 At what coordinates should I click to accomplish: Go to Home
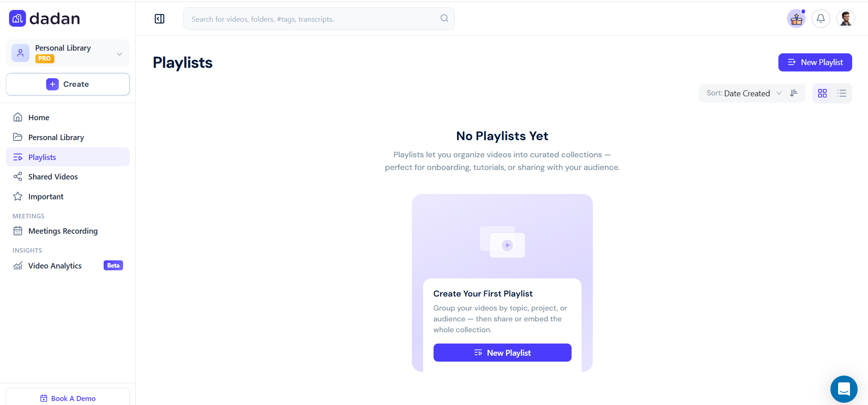[x=68, y=118]
